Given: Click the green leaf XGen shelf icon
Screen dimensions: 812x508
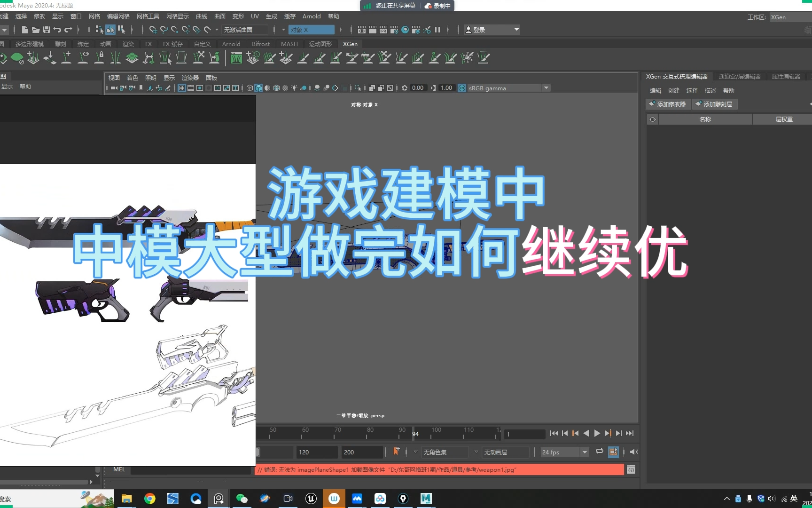Looking at the screenshot, I should pyautogui.click(x=17, y=58).
